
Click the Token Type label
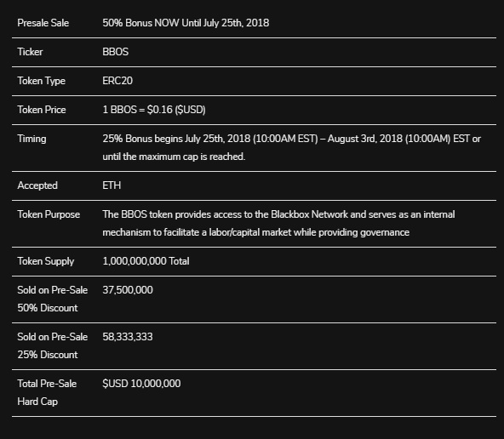(41, 81)
